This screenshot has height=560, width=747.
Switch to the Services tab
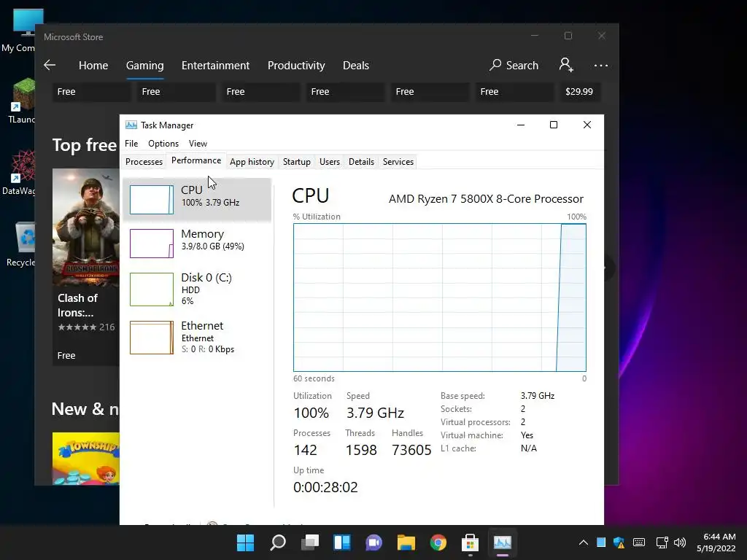pyautogui.click(x=398, y=162)
